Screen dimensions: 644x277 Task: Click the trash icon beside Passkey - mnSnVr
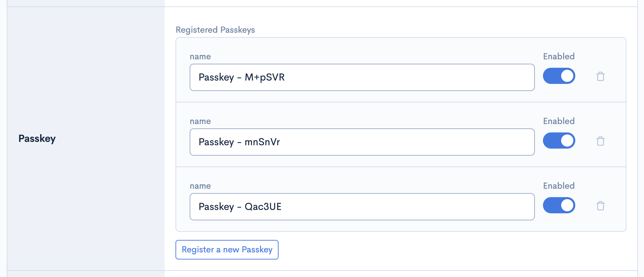(601, 141)
